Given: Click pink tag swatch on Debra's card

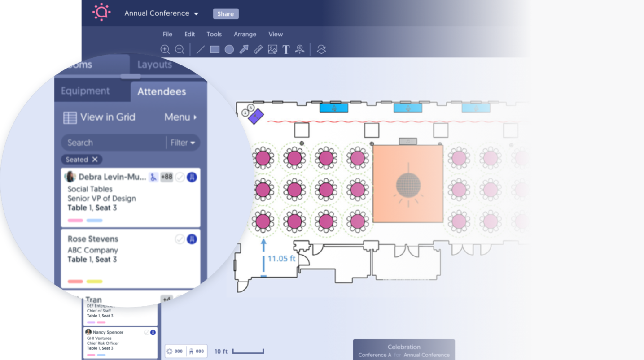Looking at the screenshot, I should click(x=75, y=220).
